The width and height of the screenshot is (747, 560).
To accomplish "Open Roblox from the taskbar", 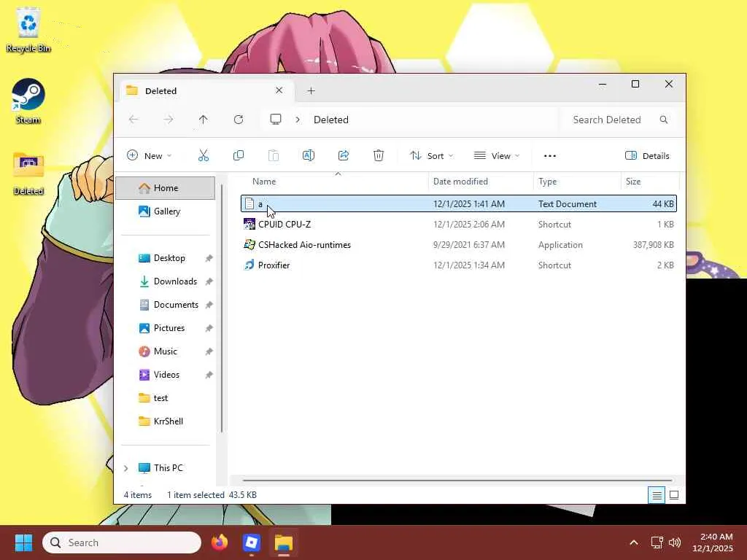I will pyautogui.click(x=251, y=542).
